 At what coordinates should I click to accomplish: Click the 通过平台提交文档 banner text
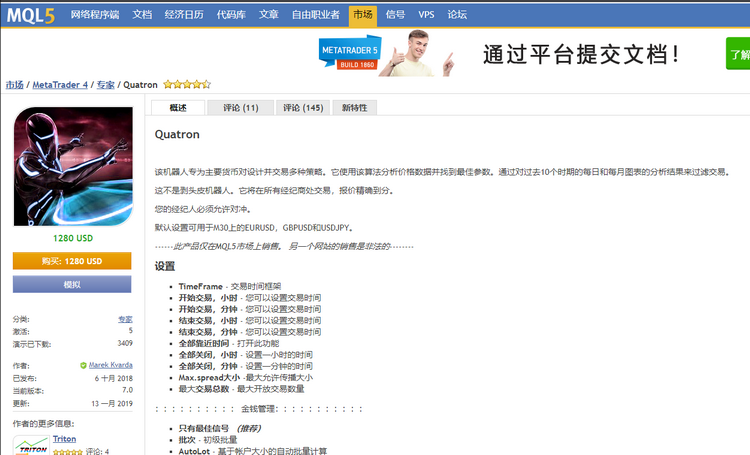tap(580, 54)
